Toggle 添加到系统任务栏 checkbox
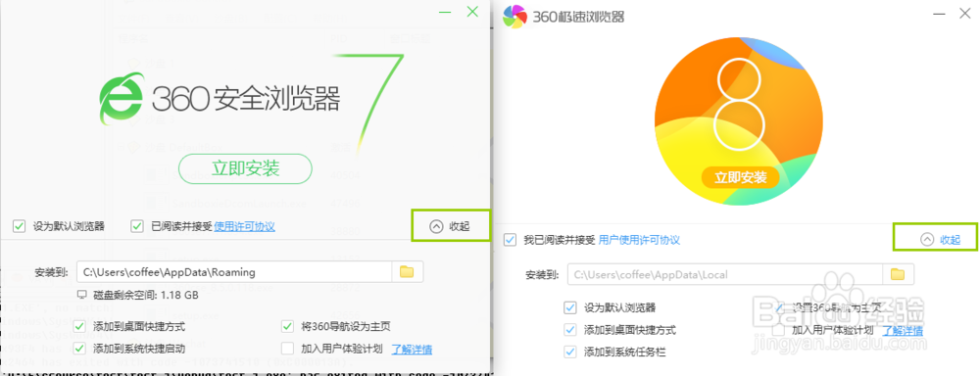Viewport: 980px width, 376px height. pos(569,352)
